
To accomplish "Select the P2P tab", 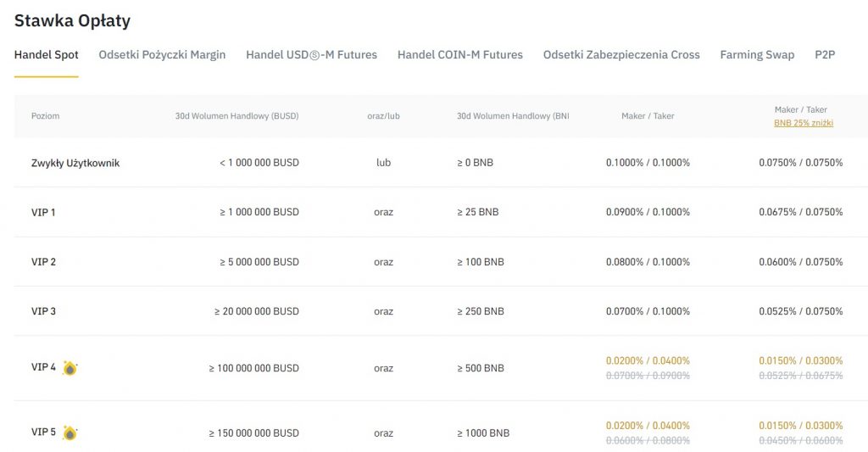I will click(825, 54).
